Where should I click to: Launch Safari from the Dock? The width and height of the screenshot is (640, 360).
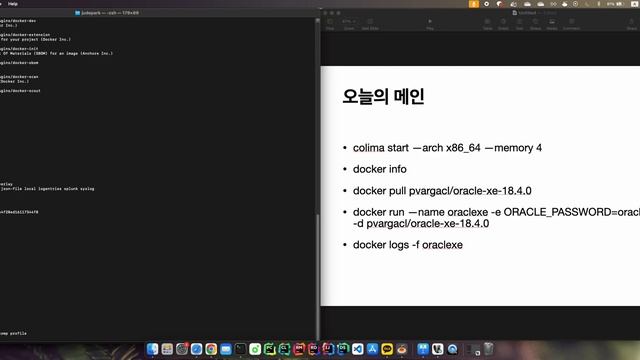(x=196, y=349)
